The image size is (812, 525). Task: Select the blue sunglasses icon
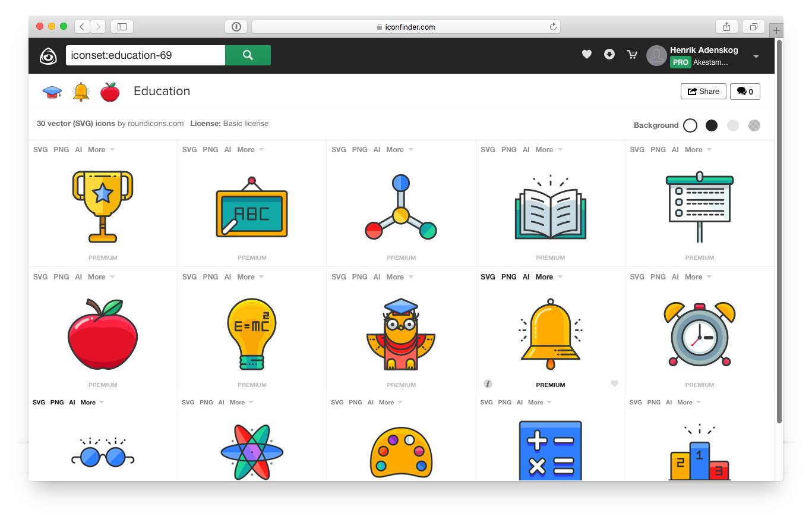(103, 453)
